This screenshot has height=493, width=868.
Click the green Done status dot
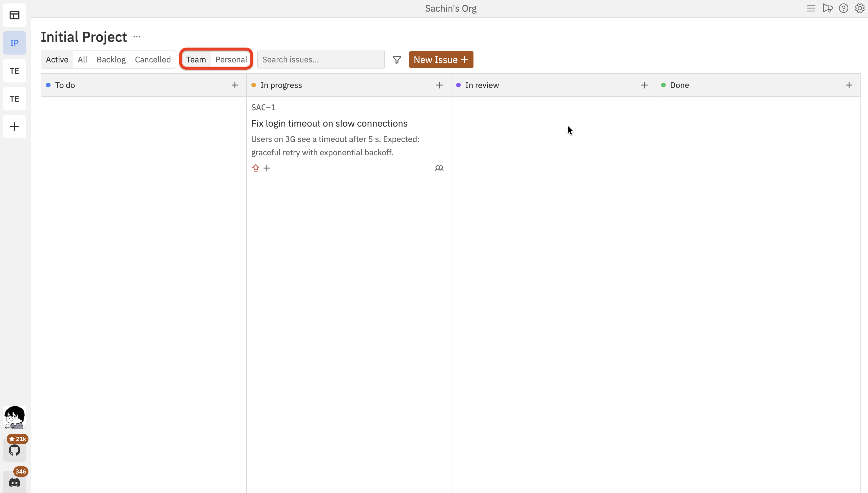click(664, 85)
